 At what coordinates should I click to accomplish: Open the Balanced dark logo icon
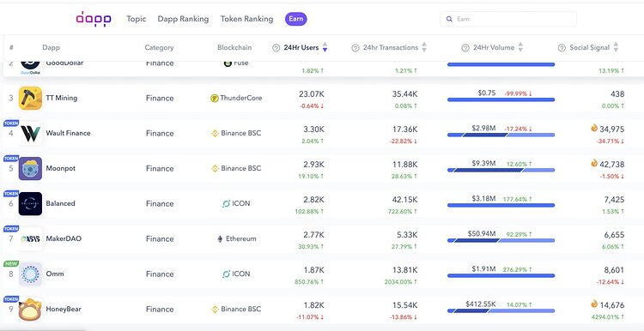coord(30,204)
